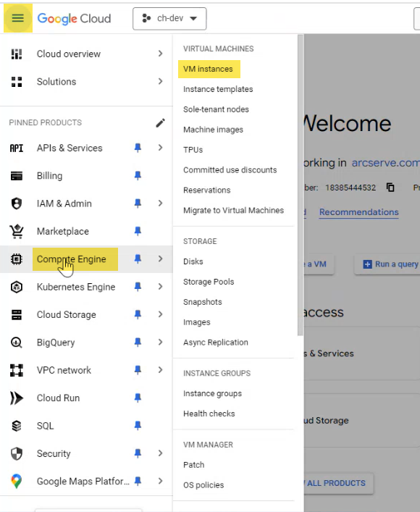Click the Compute Engine chip icon
Screen dimensions: 420x512
(17, 259)
